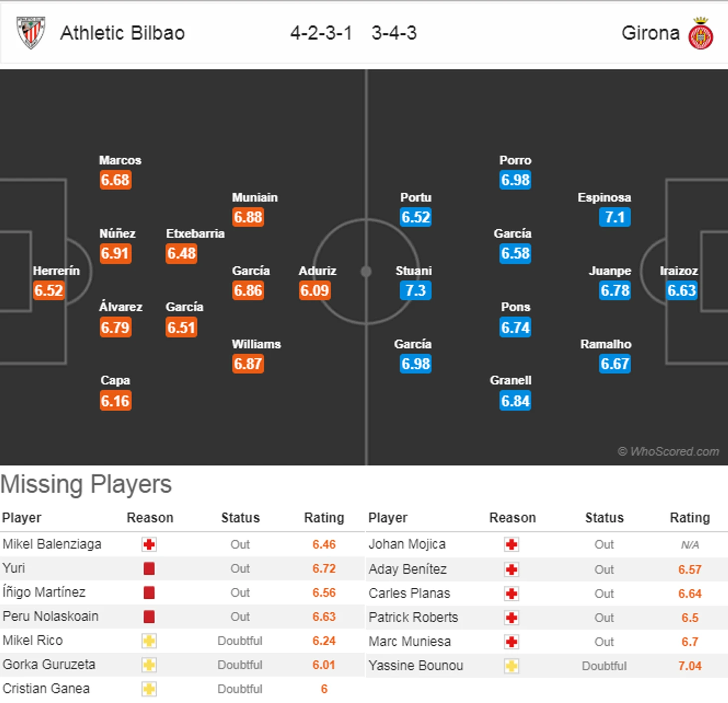This screenshot has height=703, width=728.
Task: Select Williams on the pitch
Action: point(256,344)
